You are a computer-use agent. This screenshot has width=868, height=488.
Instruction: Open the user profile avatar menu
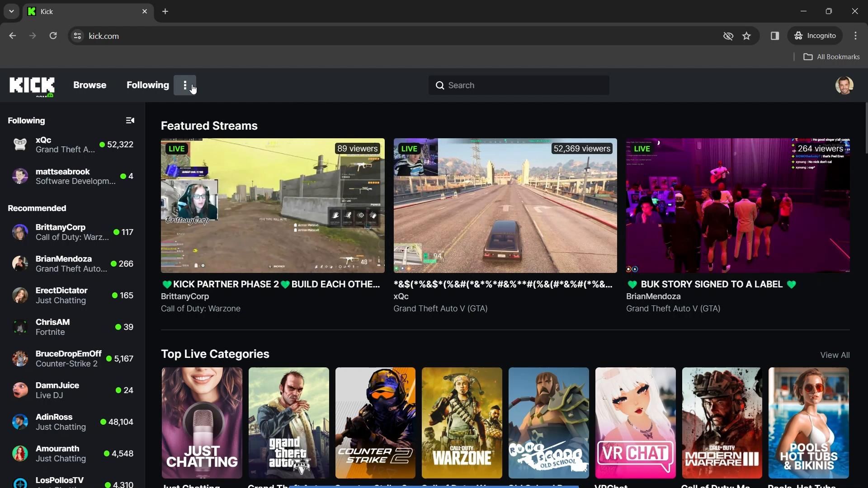pos(844,85)
